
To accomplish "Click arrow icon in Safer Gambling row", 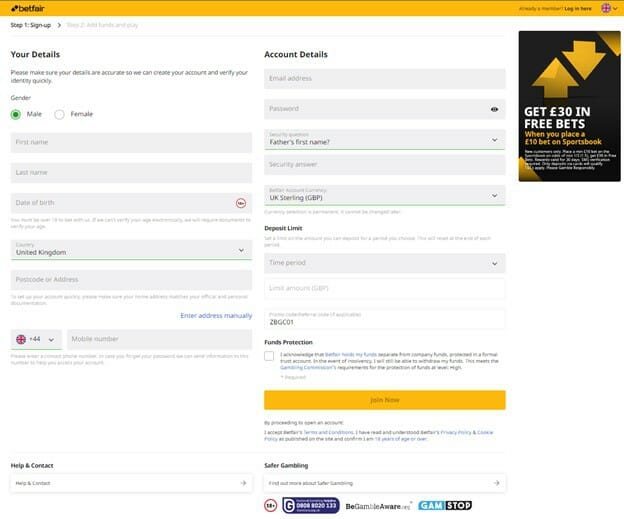I will click(x=496, y=483).
